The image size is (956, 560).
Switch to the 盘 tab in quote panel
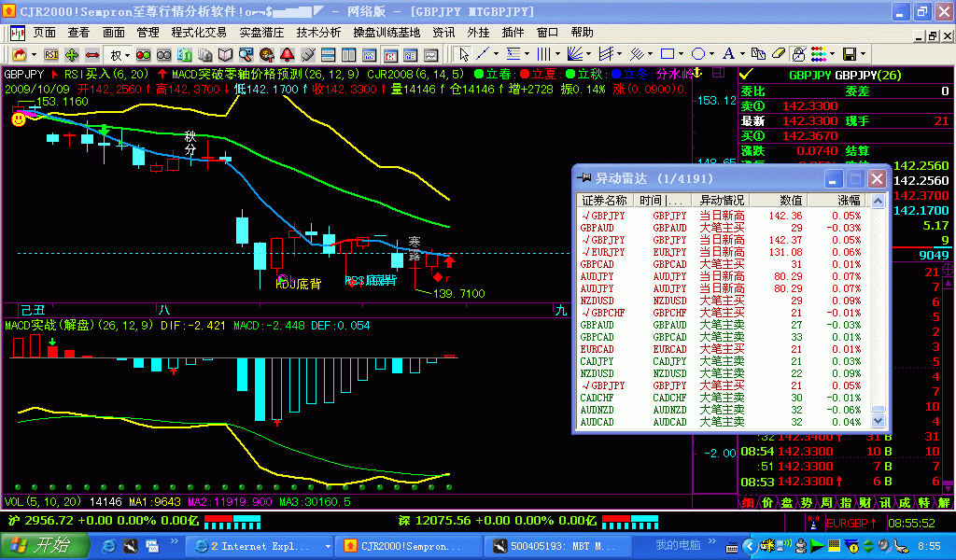click(786, 503)
